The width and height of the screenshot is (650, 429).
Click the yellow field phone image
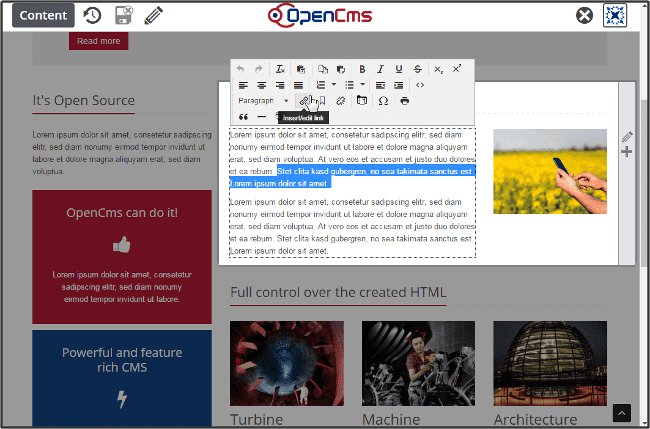point(550,171)
